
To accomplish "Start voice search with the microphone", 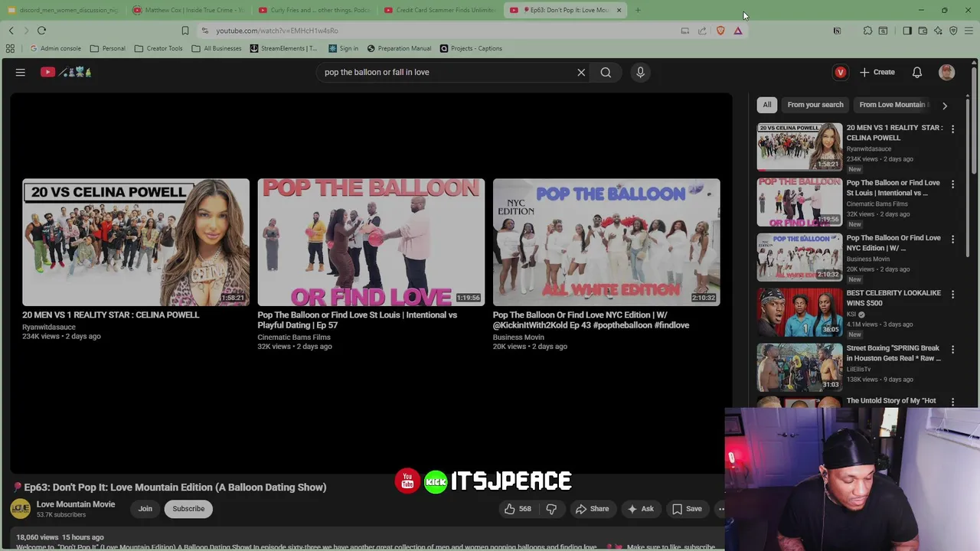I will [x=641, y=72].
